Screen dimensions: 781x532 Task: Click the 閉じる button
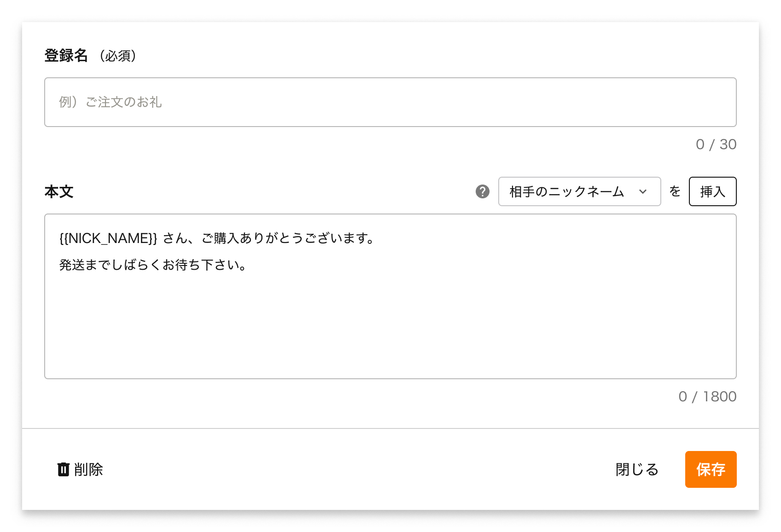[637, 469]
